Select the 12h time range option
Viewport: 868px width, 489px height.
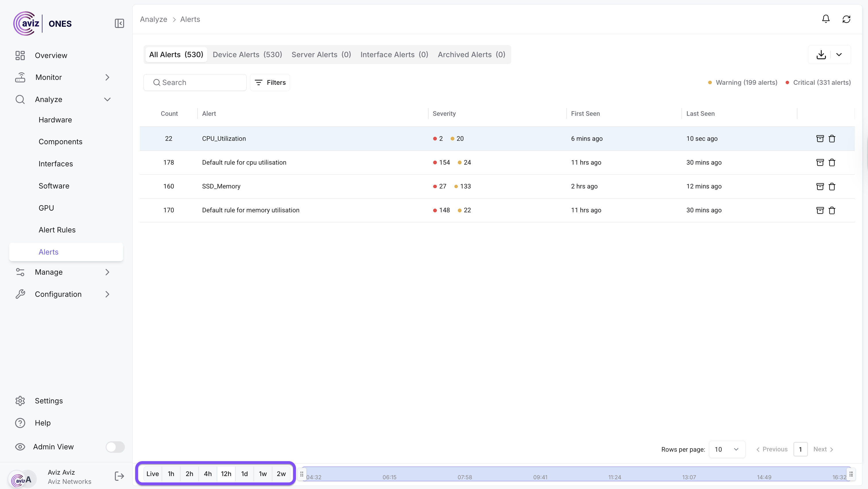coord(226,473)
